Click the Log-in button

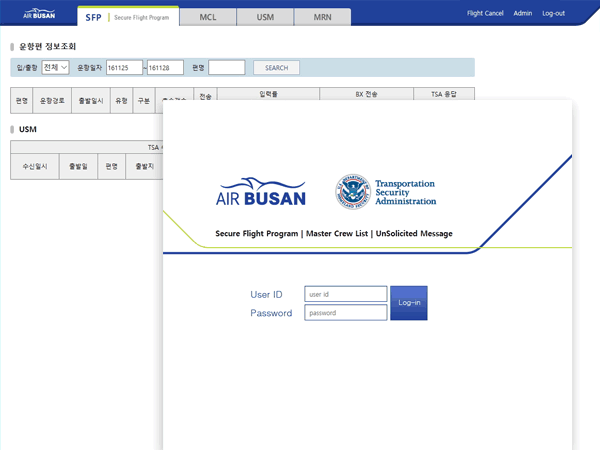[409, 303]
